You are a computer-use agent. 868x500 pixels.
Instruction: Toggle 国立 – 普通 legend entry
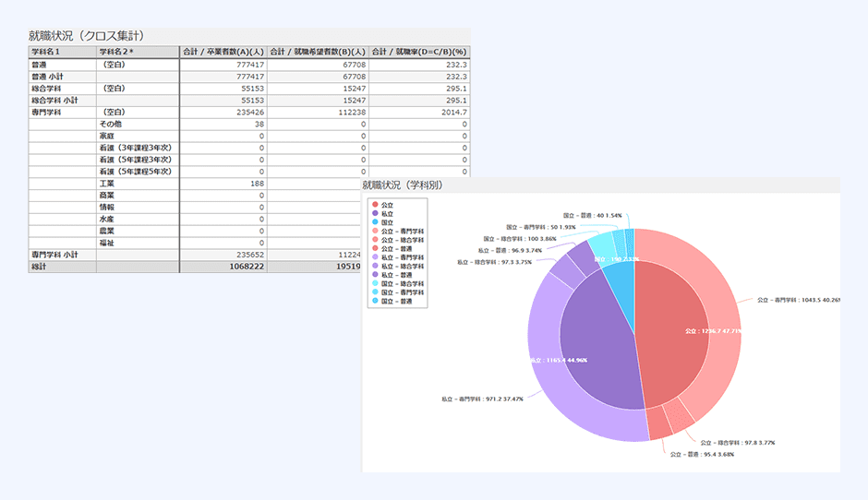[x=397, y=302]
